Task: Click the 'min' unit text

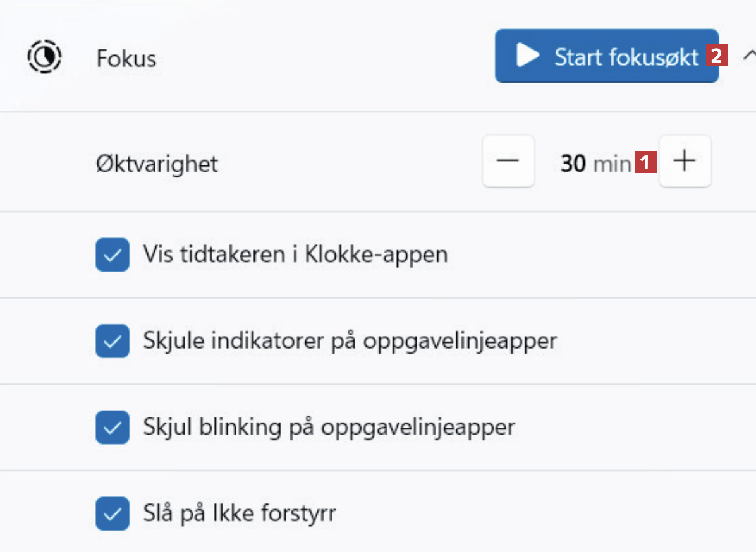Action: [612, 164]
